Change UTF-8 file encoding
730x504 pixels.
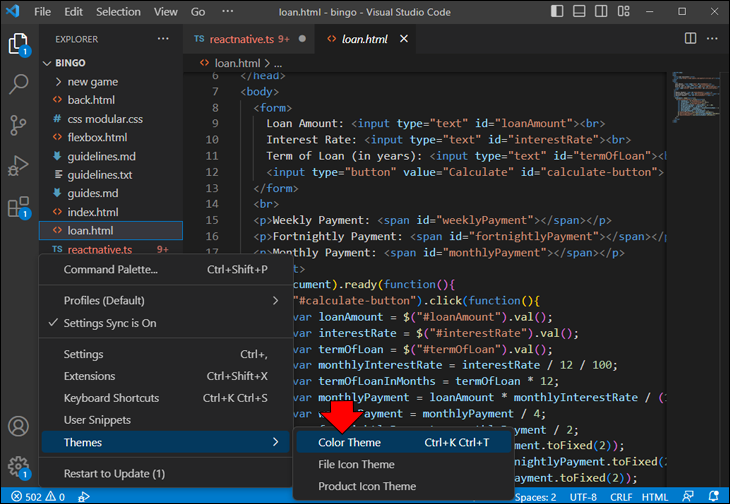(583, 497)
